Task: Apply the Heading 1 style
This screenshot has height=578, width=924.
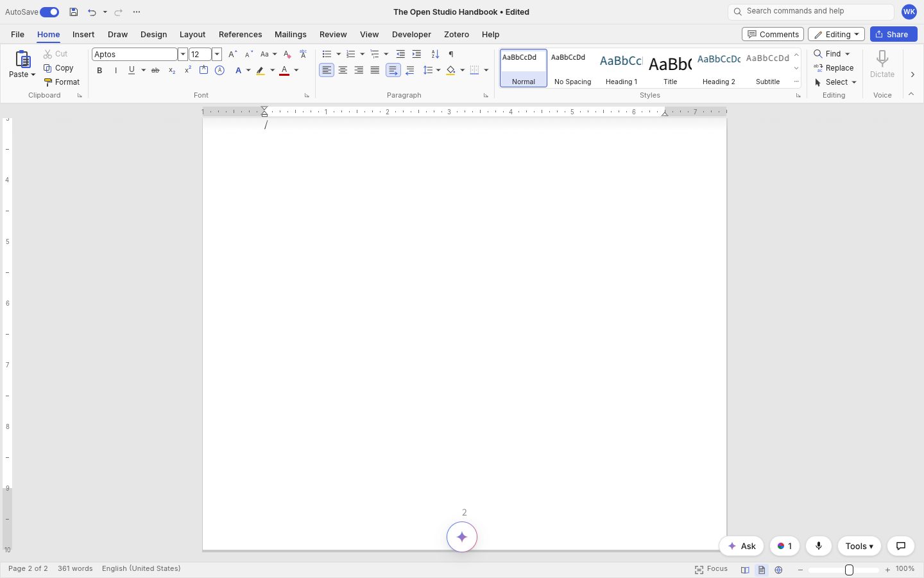Action: [621, 68]
